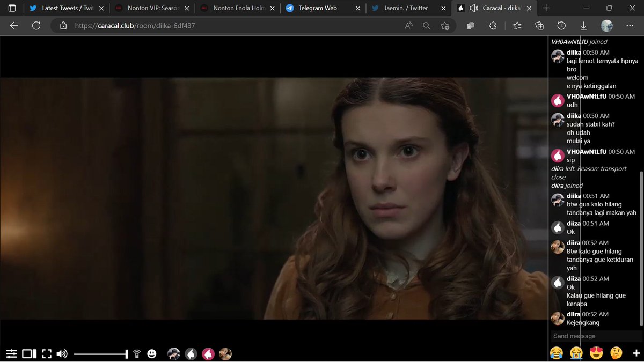Open Read aloud in address bar
Screen dimensions: 644x362
(409, 26)
